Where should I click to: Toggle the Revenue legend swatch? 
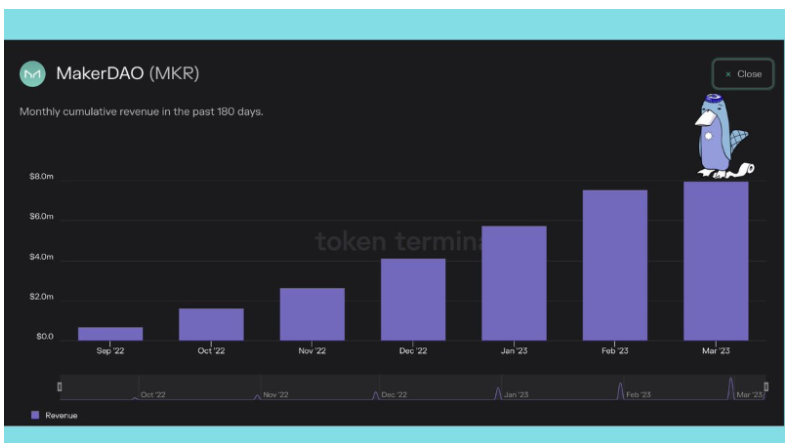(35, 415)
